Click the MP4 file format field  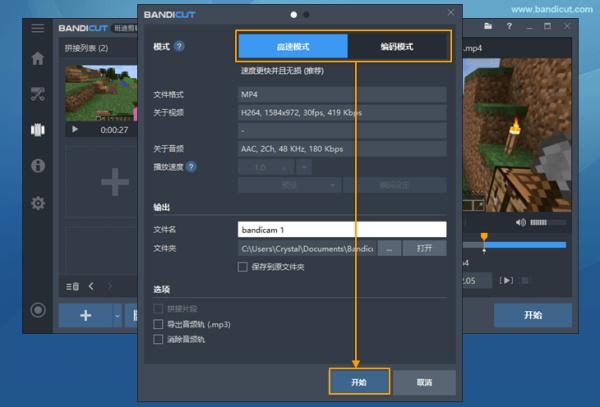coord(342,94)
